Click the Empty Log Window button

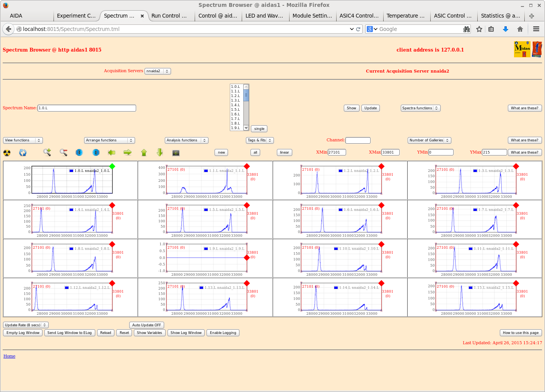tap(23, 333)
